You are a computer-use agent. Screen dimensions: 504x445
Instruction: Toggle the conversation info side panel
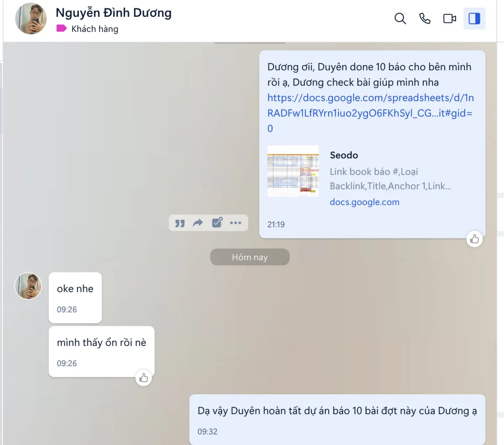tap(474, 18)
